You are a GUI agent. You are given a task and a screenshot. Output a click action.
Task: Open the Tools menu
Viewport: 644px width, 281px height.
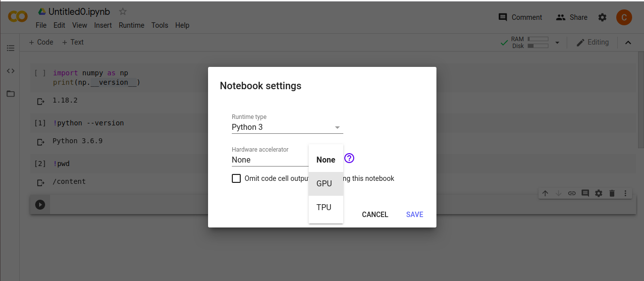(160, 25)
